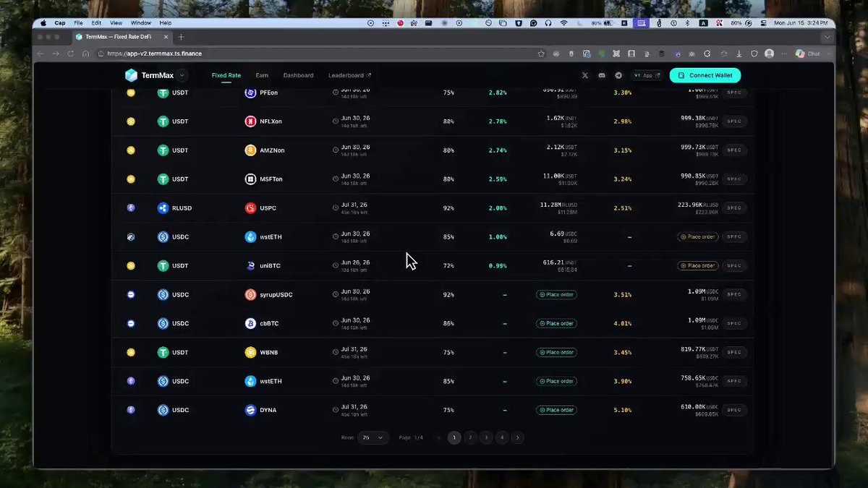This screenshot has width=868, height=488.
Task: Open the Leaderboard link
Action: tap(349, 75)
